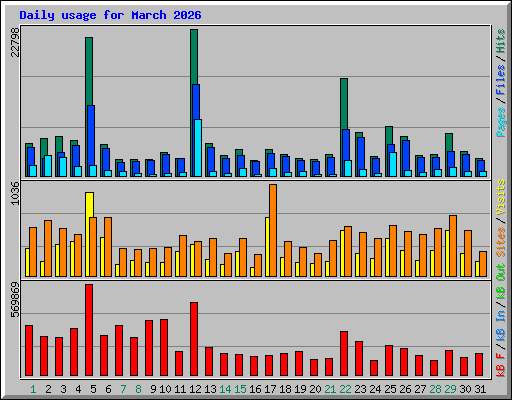Click the 'Visits' legend label
Image resolution: width=512 pixels, height=400 pixels.
coord(501,197)
